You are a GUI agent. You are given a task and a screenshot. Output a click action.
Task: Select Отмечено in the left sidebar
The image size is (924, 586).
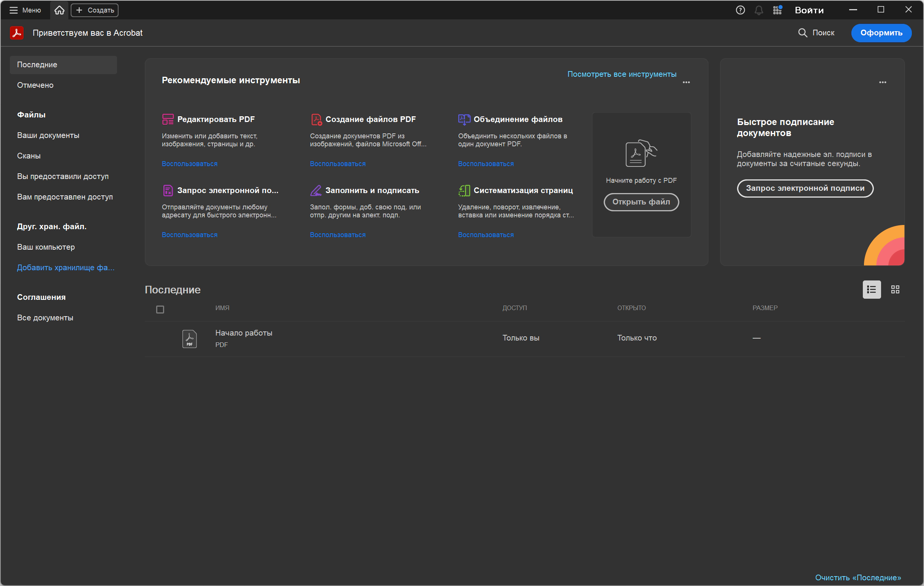pyautogui.click(x=35, y=85)
